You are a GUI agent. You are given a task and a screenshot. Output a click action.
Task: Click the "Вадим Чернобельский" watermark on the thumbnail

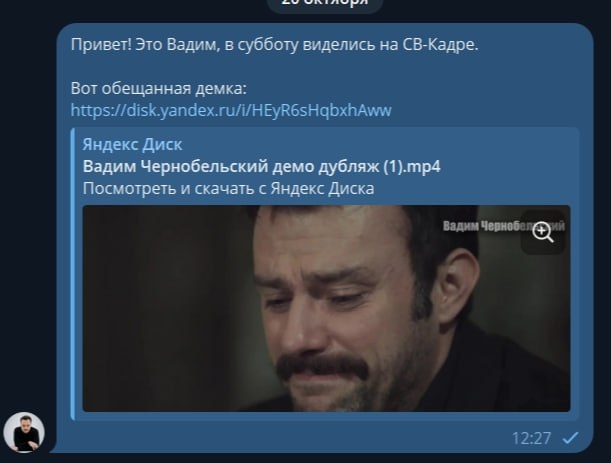click(503, 226)
